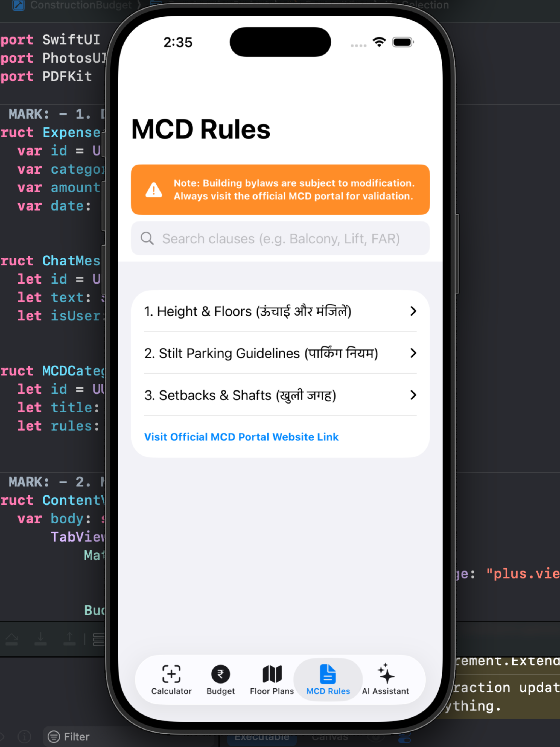This screenshot has height=747, width=560.
Task: Click the simulator Wi-Fi status icon
Action: pyautogui.click(x=379, y=42)
